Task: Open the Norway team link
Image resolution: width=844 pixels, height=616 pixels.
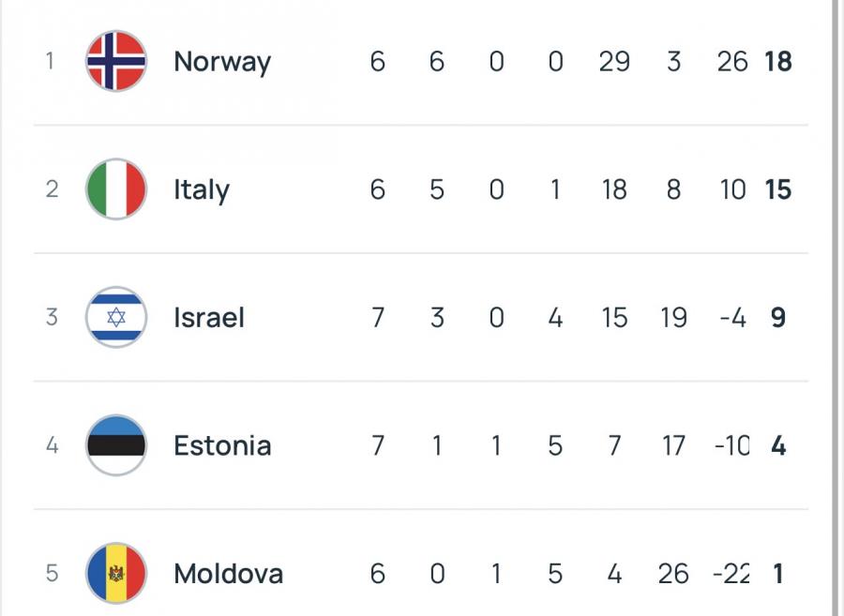Action: [222, 62]
